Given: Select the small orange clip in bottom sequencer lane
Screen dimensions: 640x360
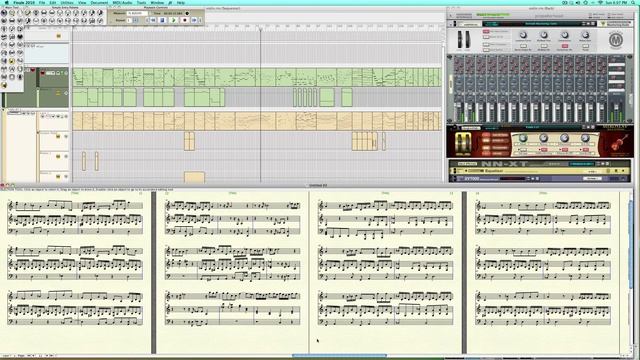Looking at the screenshot, I should pos(194,177).
